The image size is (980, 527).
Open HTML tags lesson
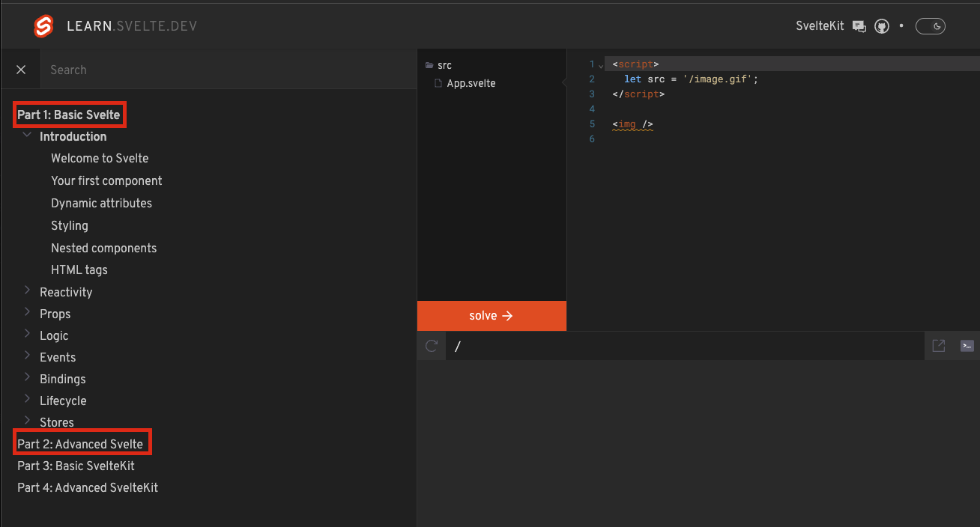pyautogui.click(x=79, y=269)
